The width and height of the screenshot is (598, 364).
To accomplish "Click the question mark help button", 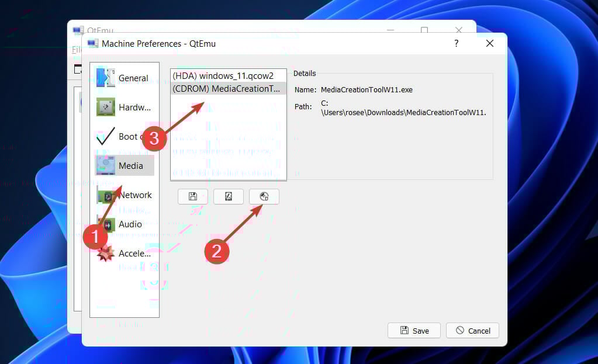I will pos(456,43).
